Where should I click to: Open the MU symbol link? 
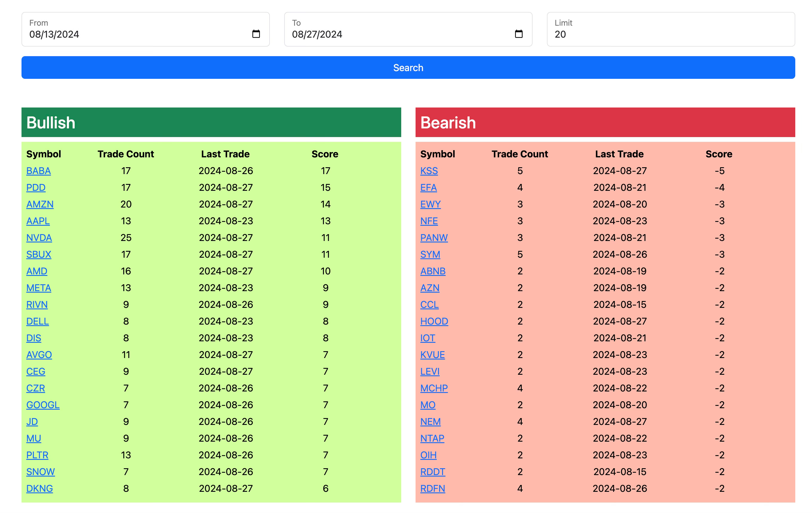click(x=34, y=438)
